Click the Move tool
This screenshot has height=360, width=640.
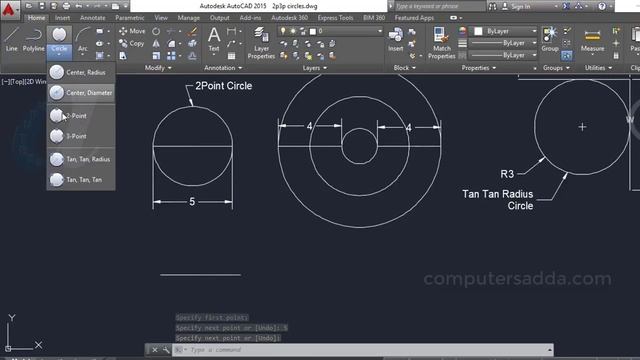pyautogui.click(x=132, y=31)
